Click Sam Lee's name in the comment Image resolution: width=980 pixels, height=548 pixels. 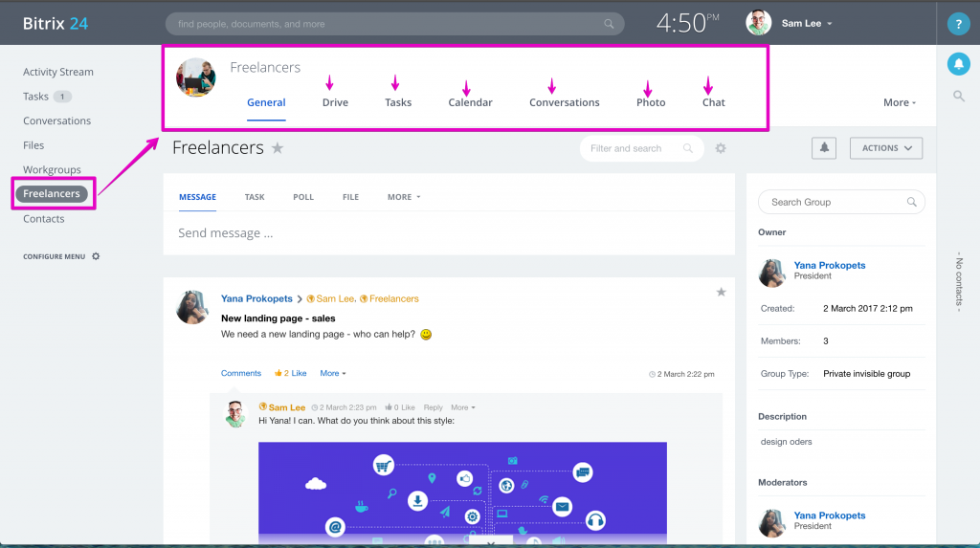click(x=287, y=407)
